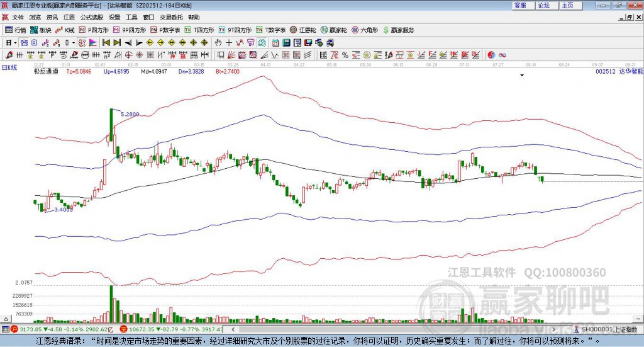Image resolution: width=644 pixels, height=347 pixels.
Task: Click the 极反通道 indicator name
Action: pyautogui.click(x=46, y=71)
